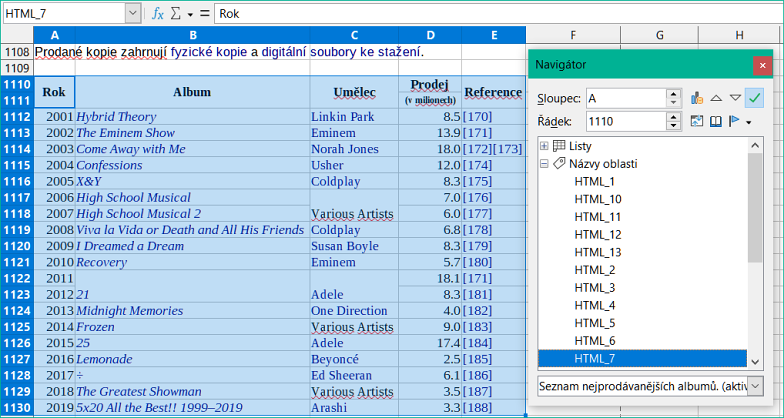Click the Susan Boyle artist cell

pos(354,246)
